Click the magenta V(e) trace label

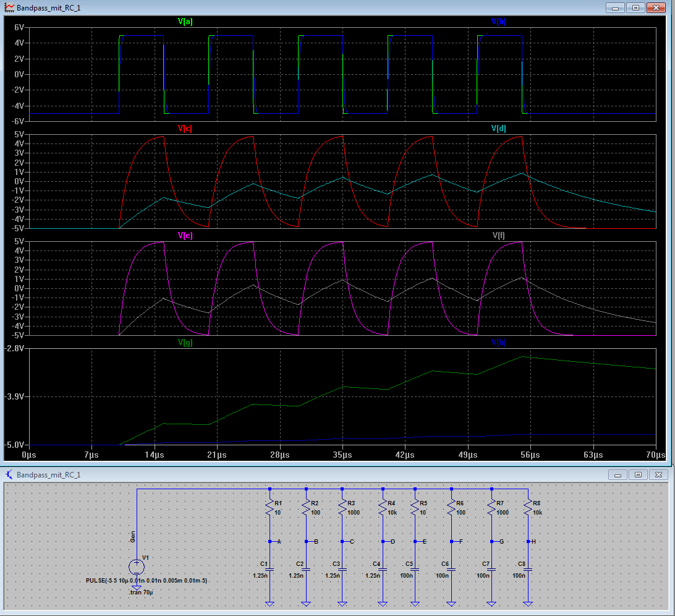185,236
